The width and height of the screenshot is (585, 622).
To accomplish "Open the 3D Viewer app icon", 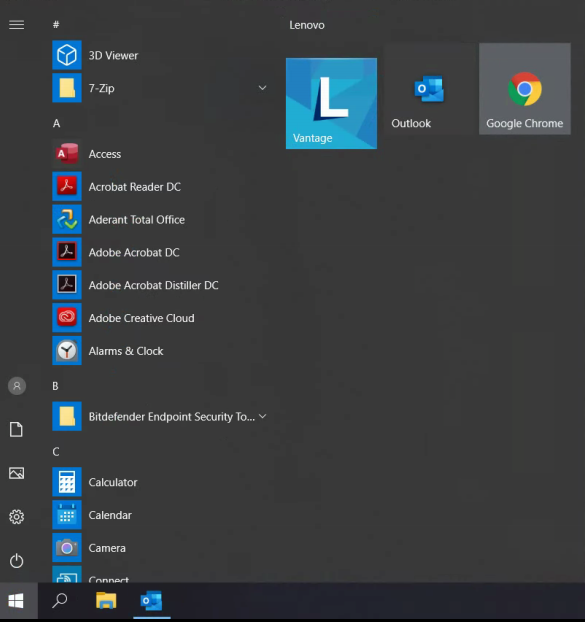I will tap(67, 55).
